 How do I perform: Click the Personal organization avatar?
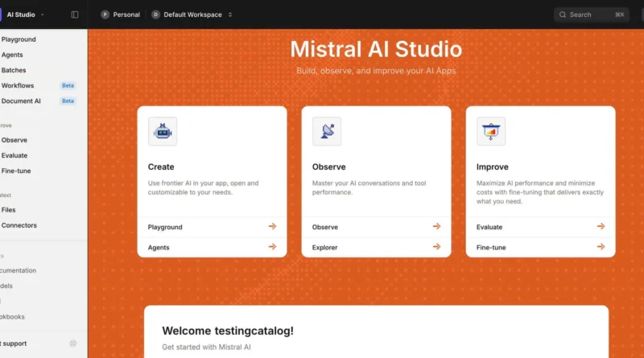point(105,14)
